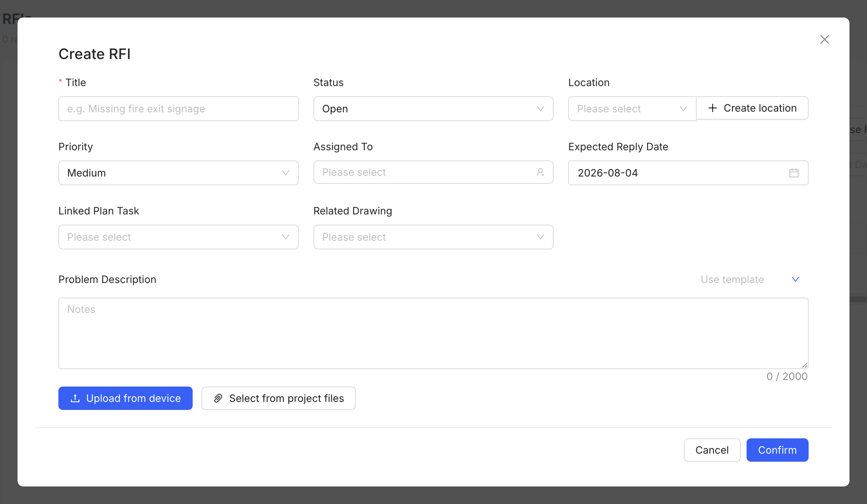
Task: Click the Problem Description notes textarea
Action: (433, 333)
